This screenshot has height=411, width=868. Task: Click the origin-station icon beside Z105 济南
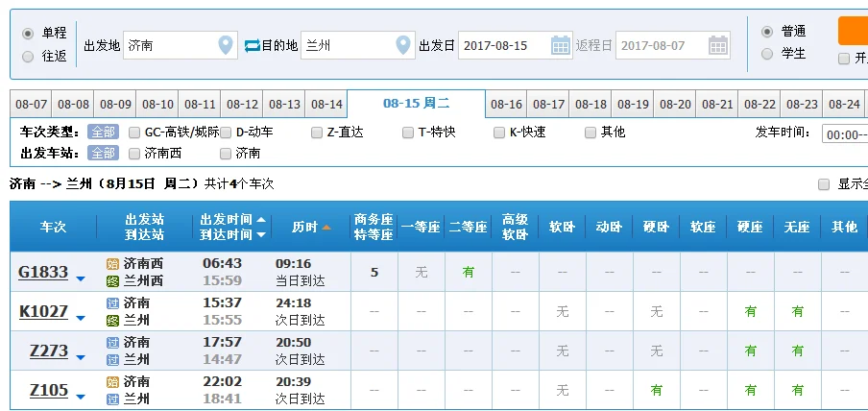(113, 381)
